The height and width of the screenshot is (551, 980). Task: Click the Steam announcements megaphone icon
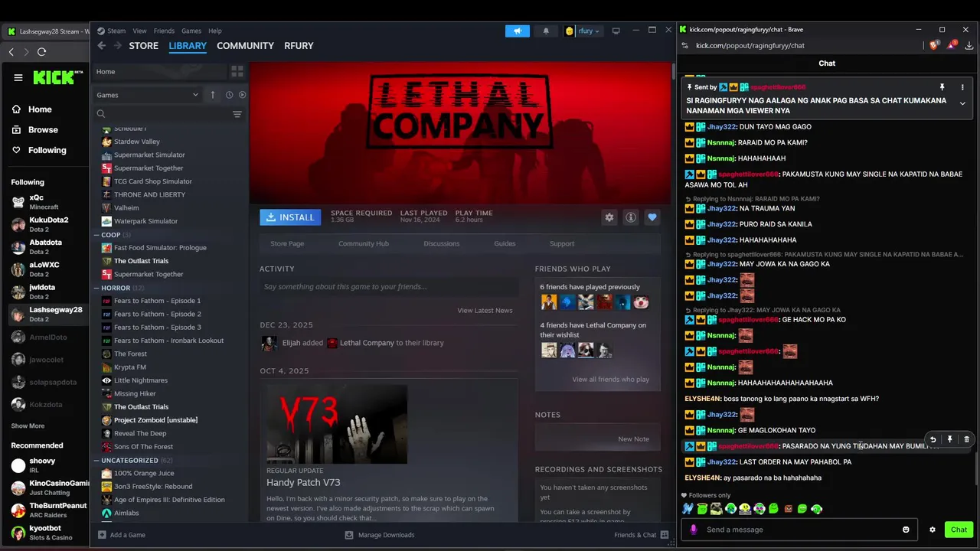517,31
